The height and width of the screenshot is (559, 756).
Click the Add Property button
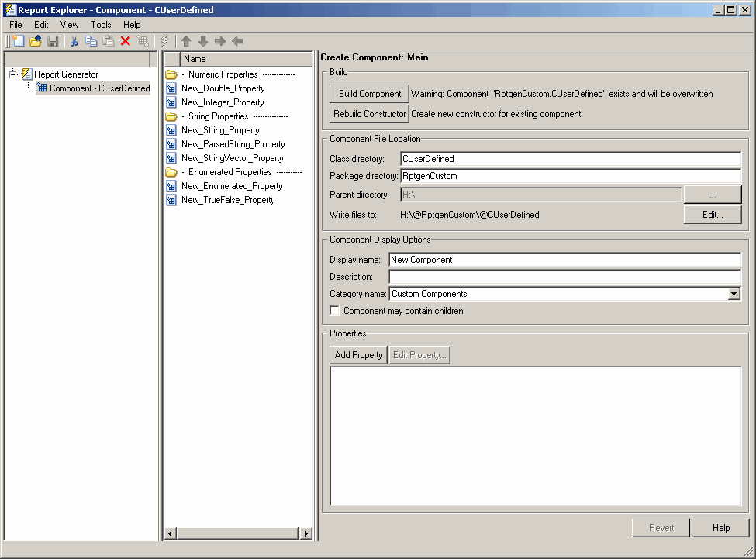(358, 355)
